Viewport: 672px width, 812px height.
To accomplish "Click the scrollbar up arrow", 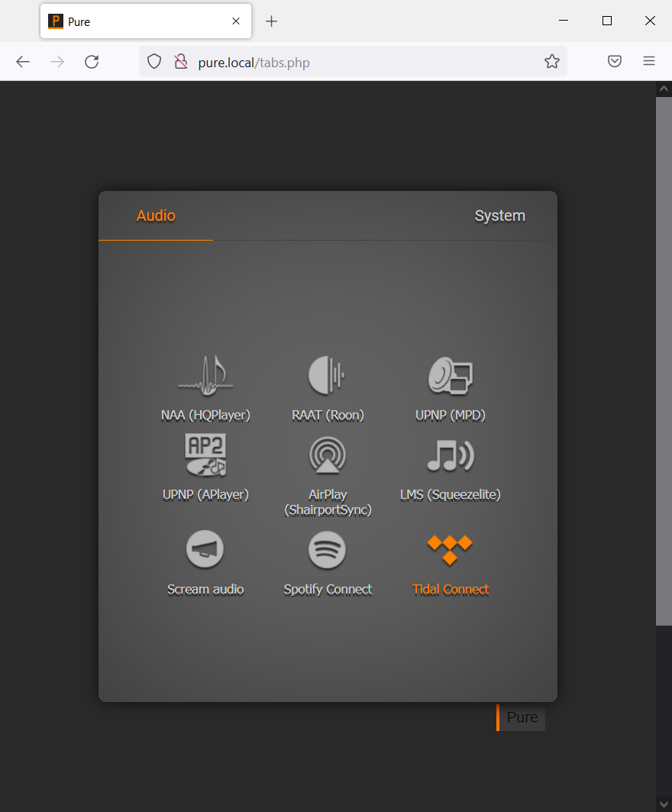I will (664, 89).
